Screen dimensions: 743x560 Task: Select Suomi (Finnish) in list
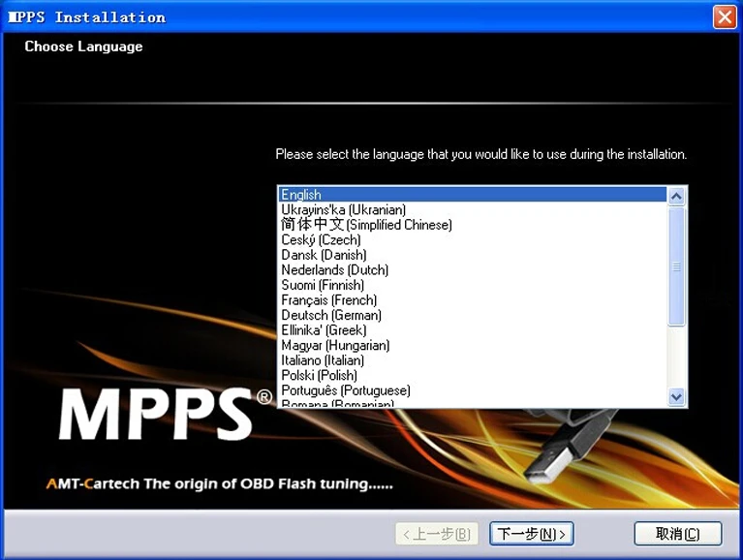[473, 285]
